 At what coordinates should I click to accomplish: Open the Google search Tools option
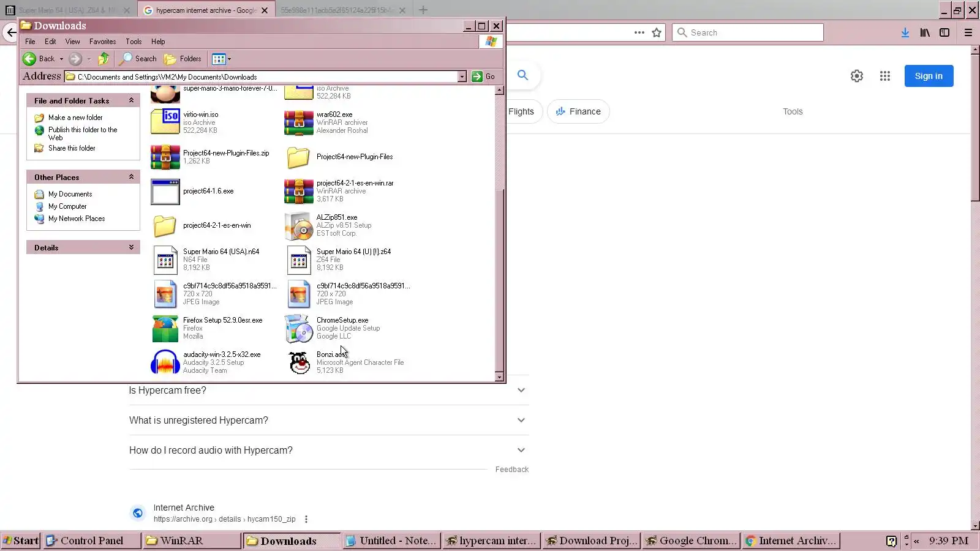(793, 111)
